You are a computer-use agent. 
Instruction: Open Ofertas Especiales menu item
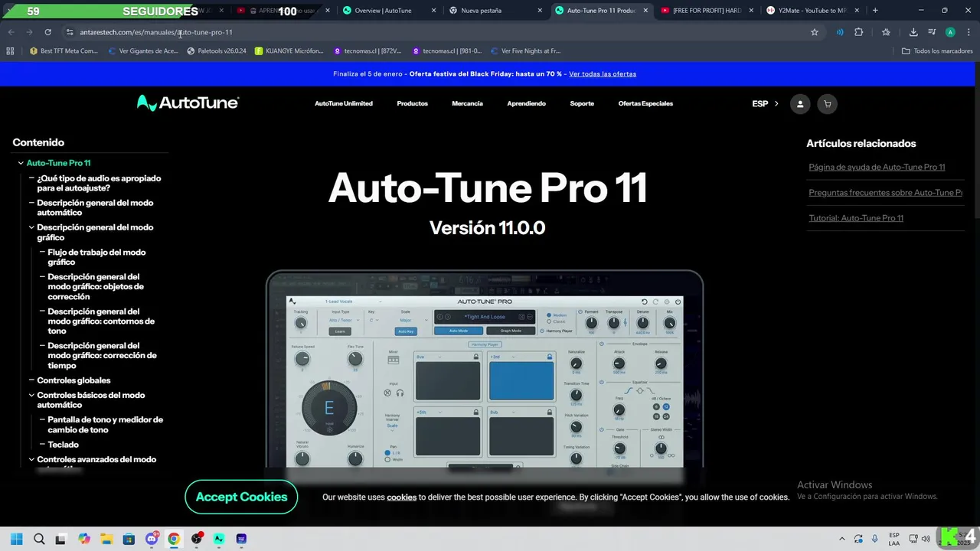pyautogui.click(x=645, y=103)
